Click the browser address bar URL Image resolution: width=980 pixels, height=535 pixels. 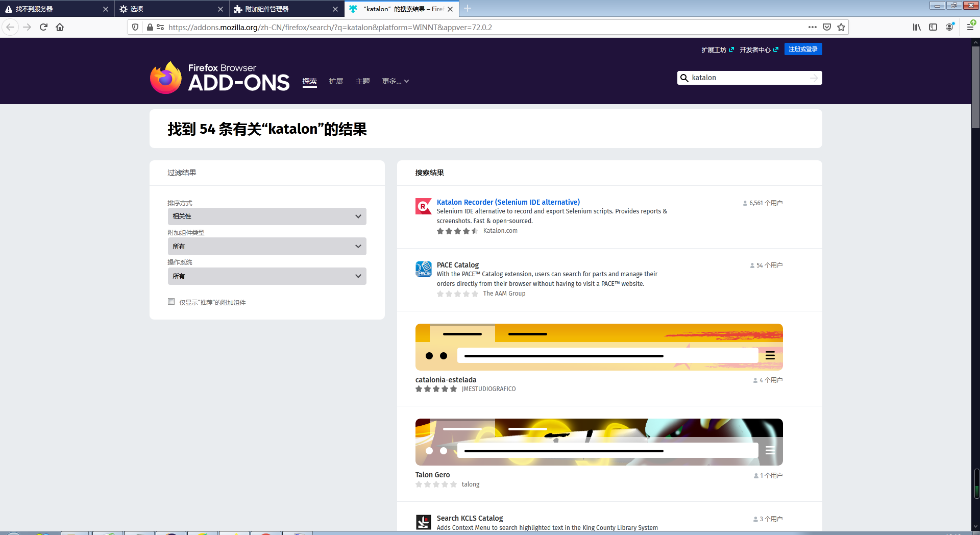click(x=330, y=28)
